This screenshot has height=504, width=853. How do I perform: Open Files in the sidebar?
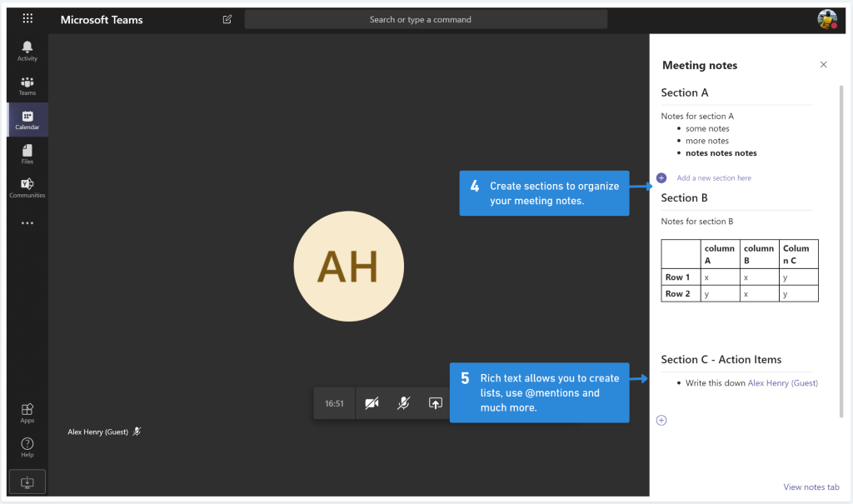tap(27, 154)
